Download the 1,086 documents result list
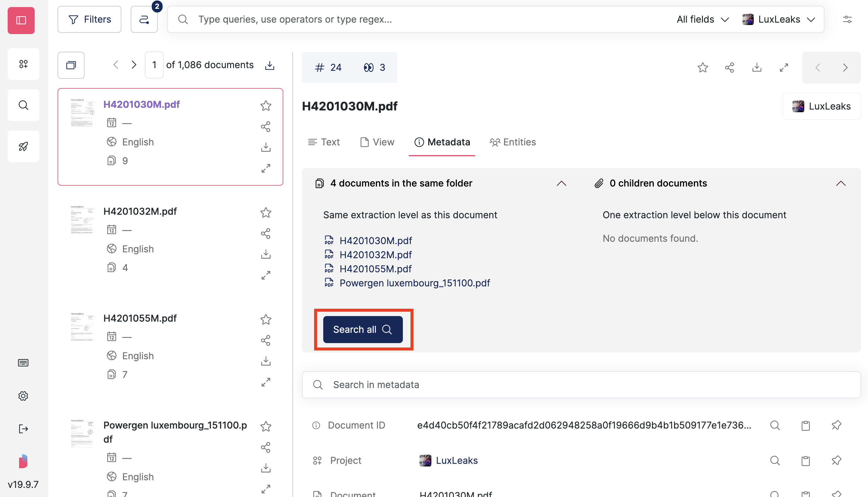This screenshot has width=868, height=497. tap(269, 65)
